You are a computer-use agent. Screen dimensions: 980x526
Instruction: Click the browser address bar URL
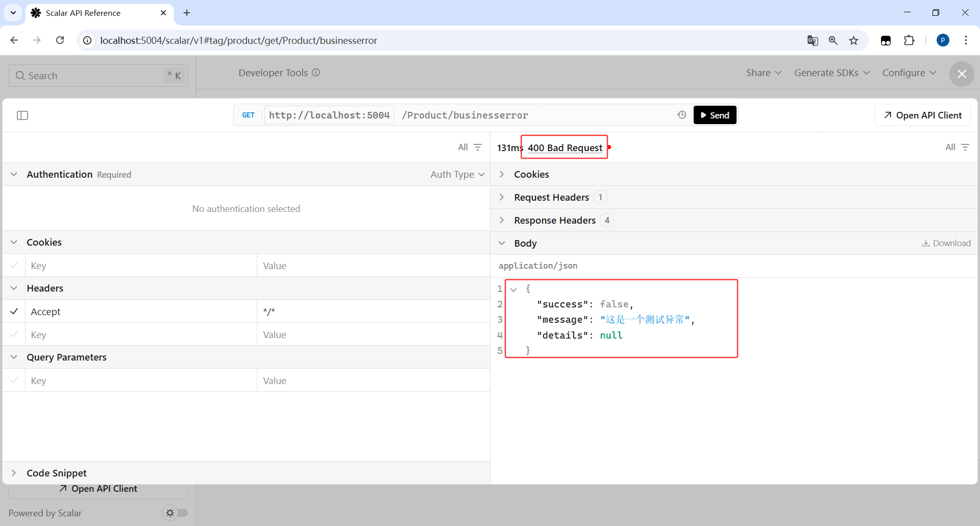point(239,40)
